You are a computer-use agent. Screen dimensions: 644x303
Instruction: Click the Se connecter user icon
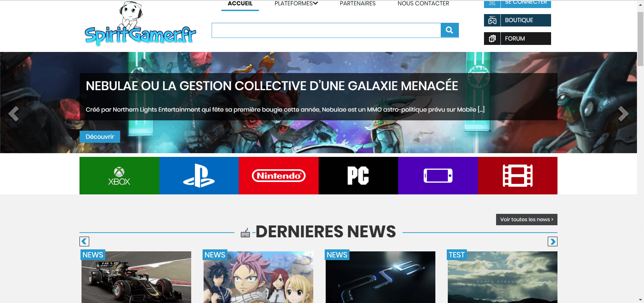[x=492, y=4]
